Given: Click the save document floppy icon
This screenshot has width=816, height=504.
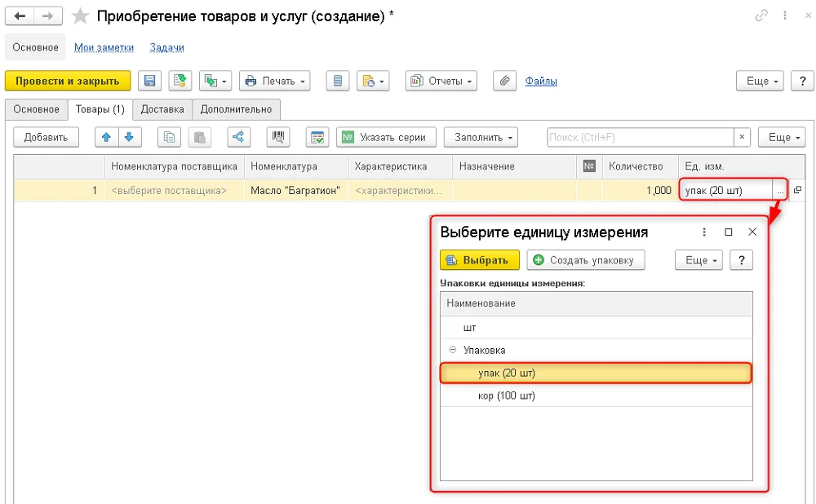Looking at the screenshot, I should click(149, 81).
